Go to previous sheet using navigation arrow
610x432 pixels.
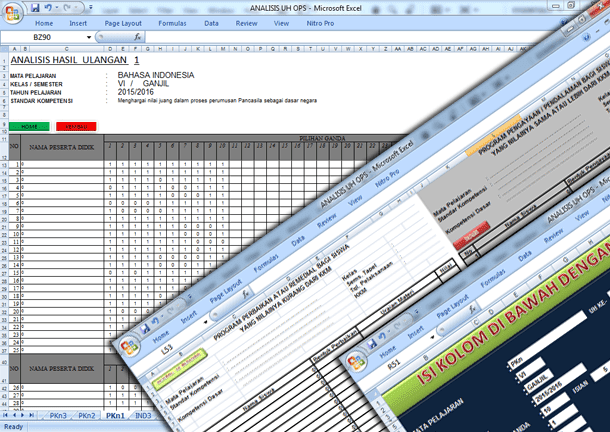[14, 415]
